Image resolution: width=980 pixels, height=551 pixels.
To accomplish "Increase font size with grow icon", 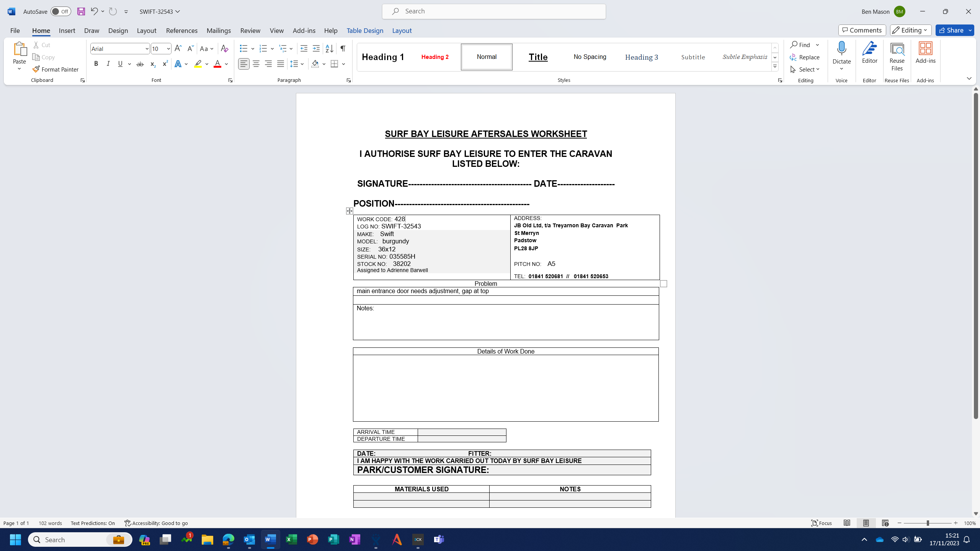I will point(178,49).
